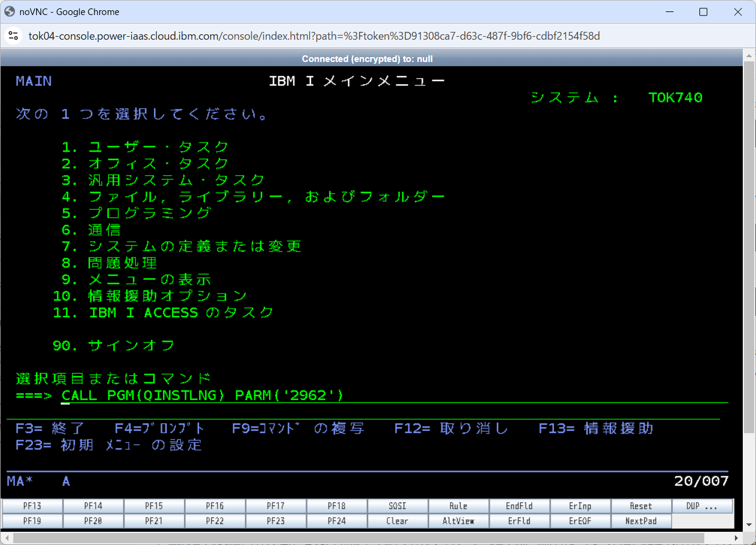Image resolution: width=756 pixels, height=545 pixels.
Task: Select menu option 90 サインオフ
Action: click(x=114, y=345)
